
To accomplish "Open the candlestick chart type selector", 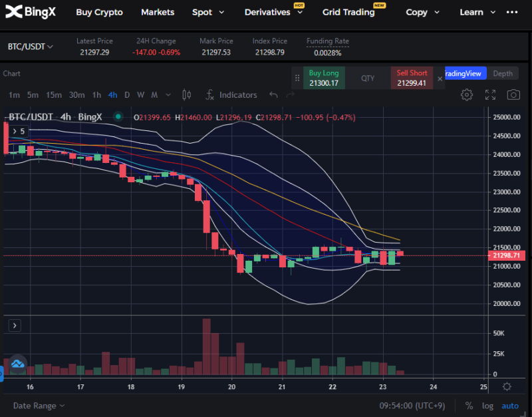I will pos(187,94).
